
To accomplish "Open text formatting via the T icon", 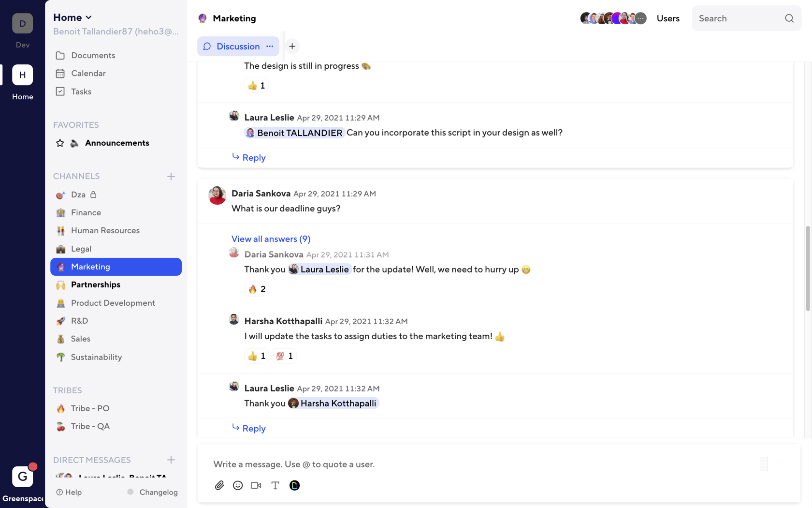I will click(275, 485).
